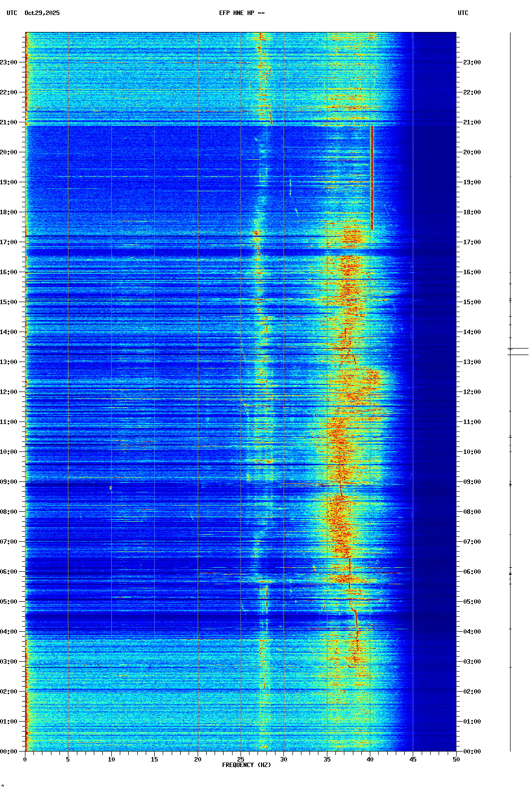Select the 13:00 tick on right time axis

point(472,362)
